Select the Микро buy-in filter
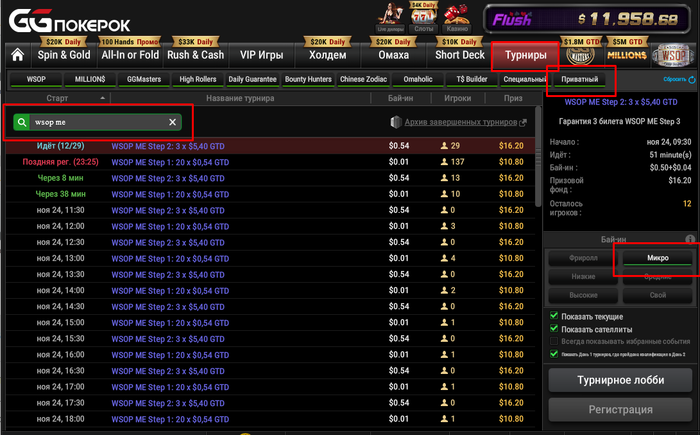The image size is (700, 435). (x=658, y=258)
